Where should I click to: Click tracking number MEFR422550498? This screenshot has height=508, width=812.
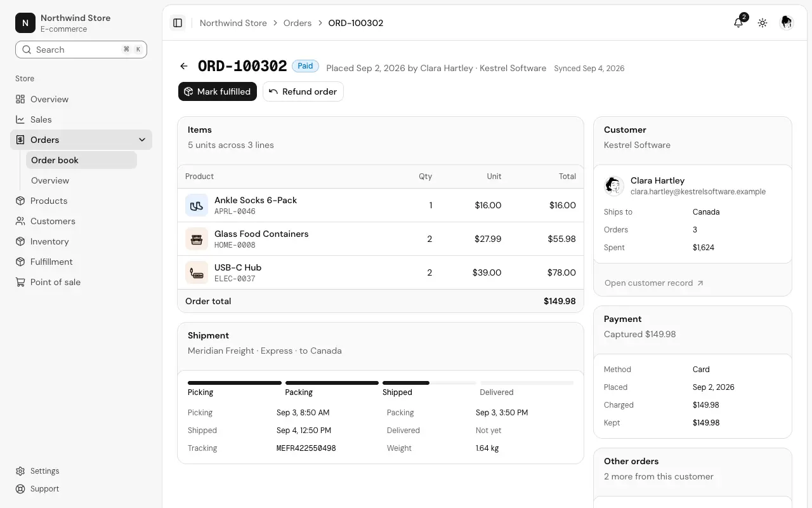click(306, 448)
